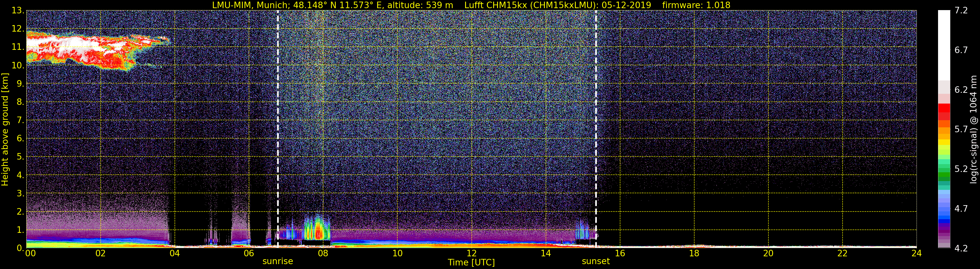
Task: Click the time tick label '08'
Action: [323, 253]
